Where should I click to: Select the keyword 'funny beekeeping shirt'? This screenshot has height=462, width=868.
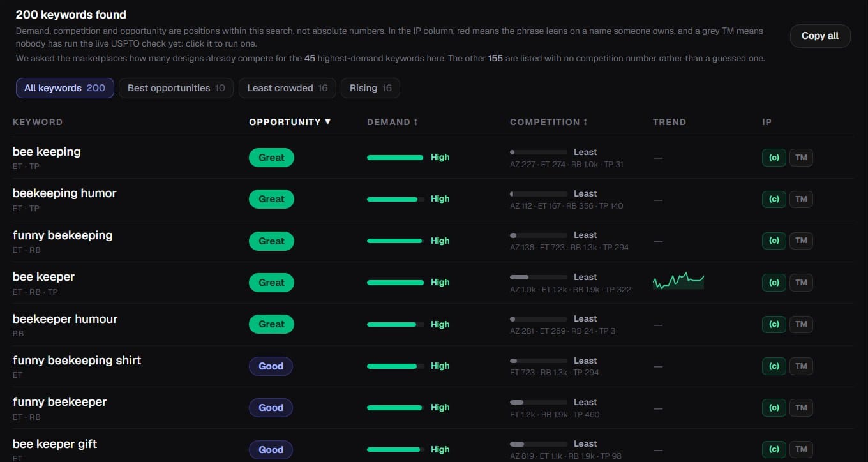[x=77, y=361]
